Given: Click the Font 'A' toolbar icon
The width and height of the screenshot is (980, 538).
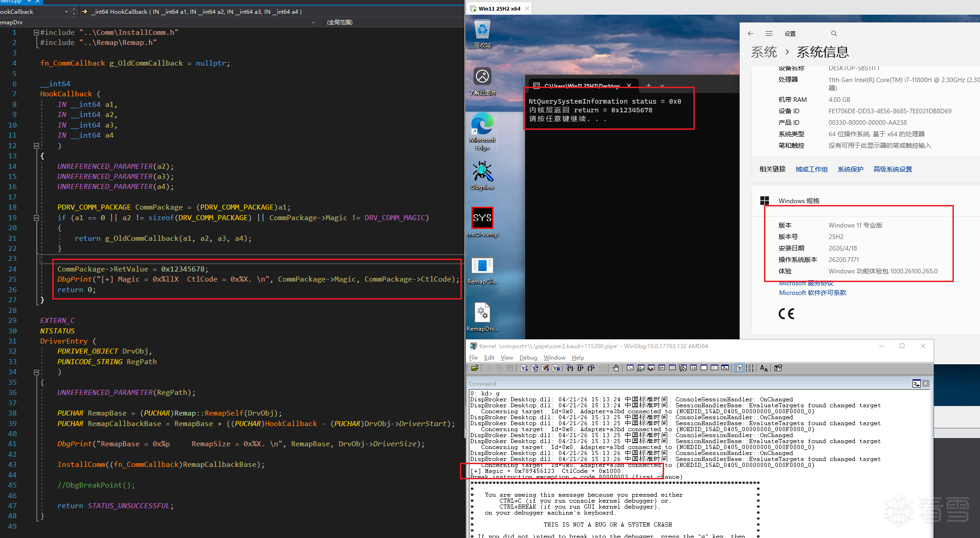Looking at the screenshot, I should point(764,368).
